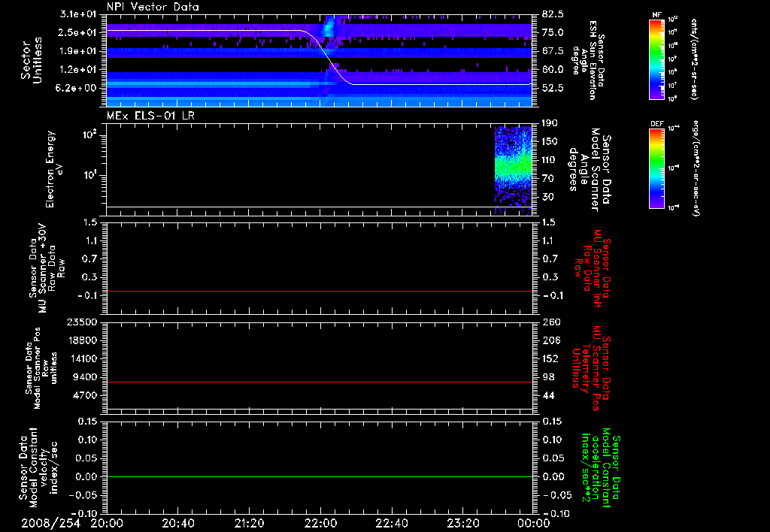Click the "9400" scanner position tick value
This screenshot has width=770, height=532.
(x=86, y=377)
